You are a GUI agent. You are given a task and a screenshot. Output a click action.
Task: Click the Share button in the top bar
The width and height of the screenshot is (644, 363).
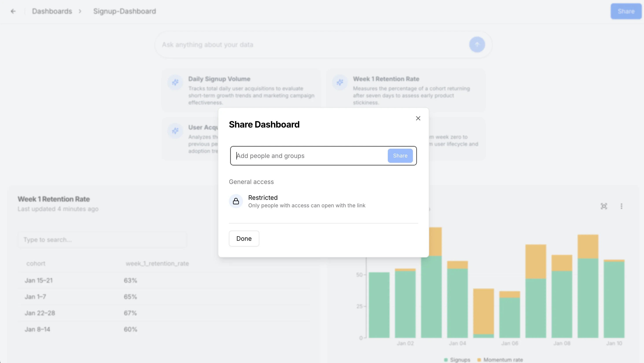point(626,11)
